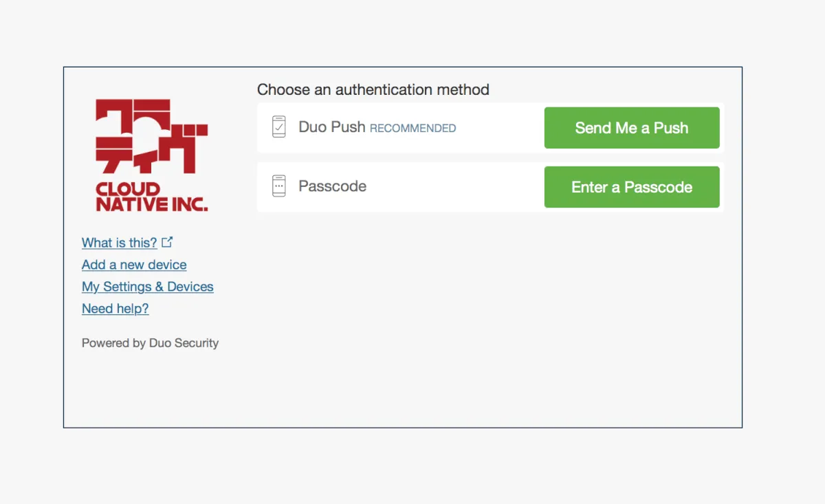Click the CLOUD NATIVE INC. text under logo
The width and height of the screenshot is (825, 504).
tap(151, 197)
